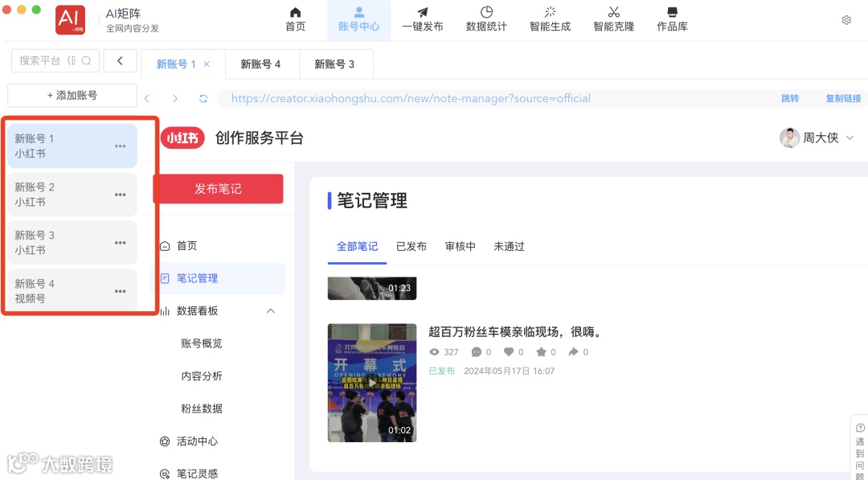Click the share arrow icon on note
Viewport: 868px width, 480px height.
point(574,352)
